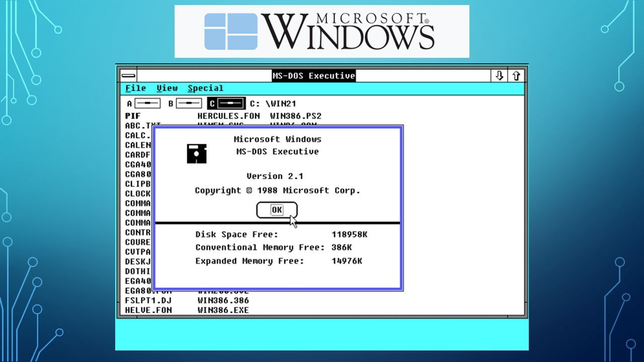The image size is (644, 362).
Task: Select the highlighted drive C icon
Action: pos(226,104)
